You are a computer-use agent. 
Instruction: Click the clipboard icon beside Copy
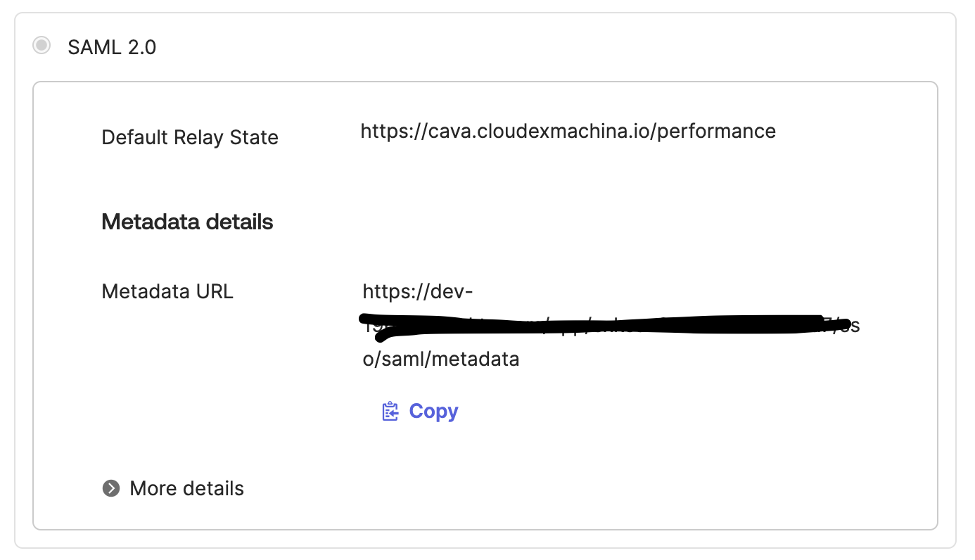tap(390, 412)
